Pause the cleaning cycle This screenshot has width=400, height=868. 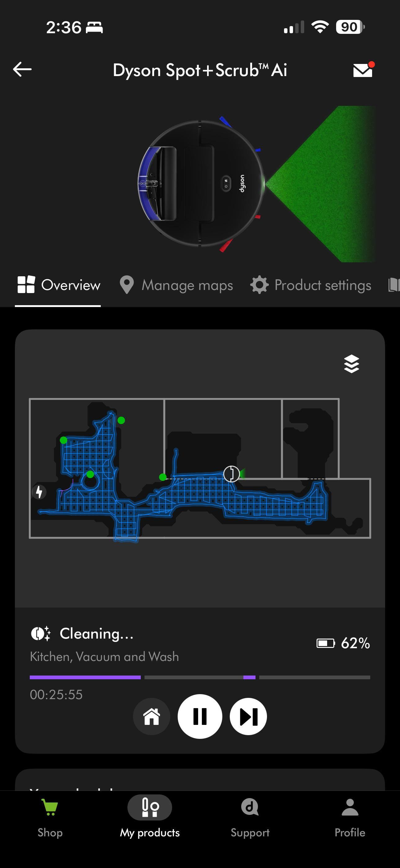point(200,717)
